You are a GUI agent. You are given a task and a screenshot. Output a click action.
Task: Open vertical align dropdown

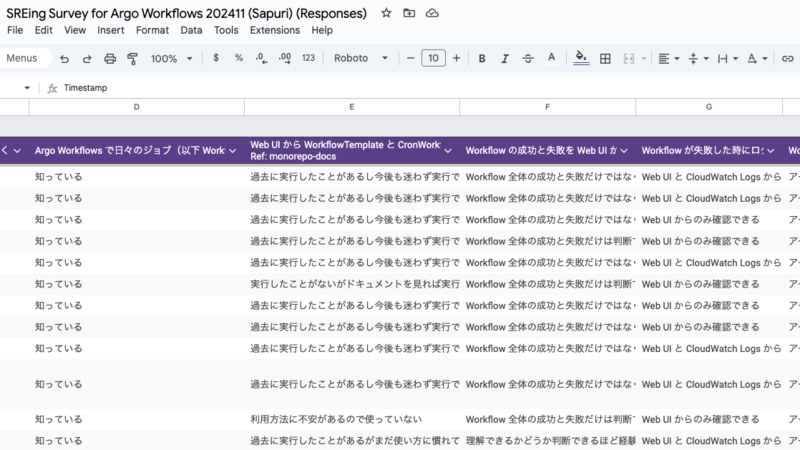698,59
